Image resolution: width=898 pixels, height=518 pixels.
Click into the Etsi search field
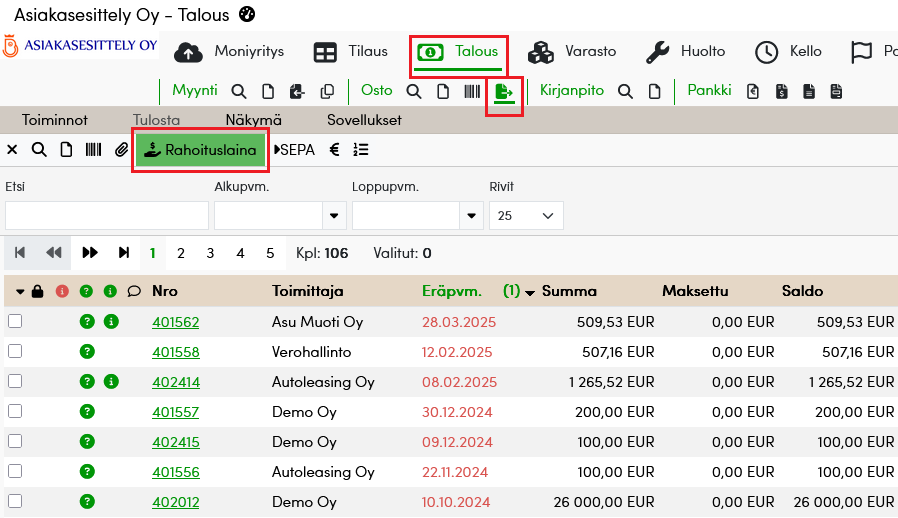[x=107, y=216]
